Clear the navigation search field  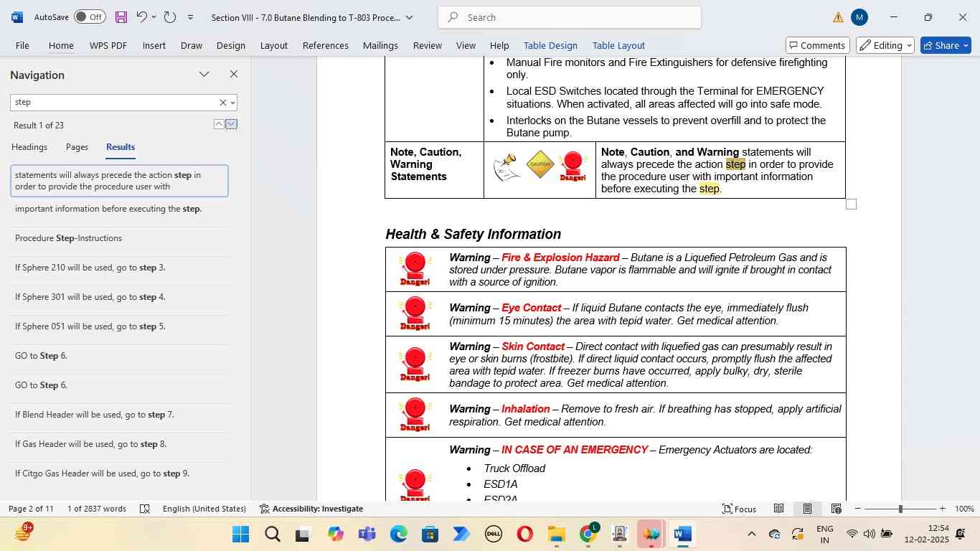click(x=222, y=103)
